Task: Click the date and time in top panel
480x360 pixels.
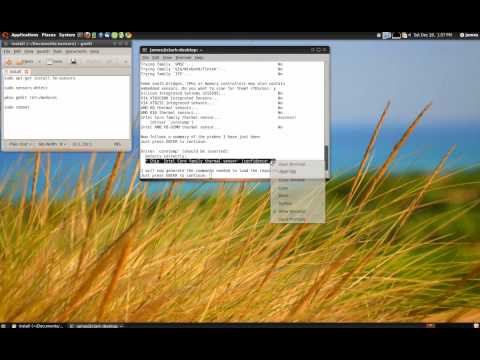Action: (433, 35)
